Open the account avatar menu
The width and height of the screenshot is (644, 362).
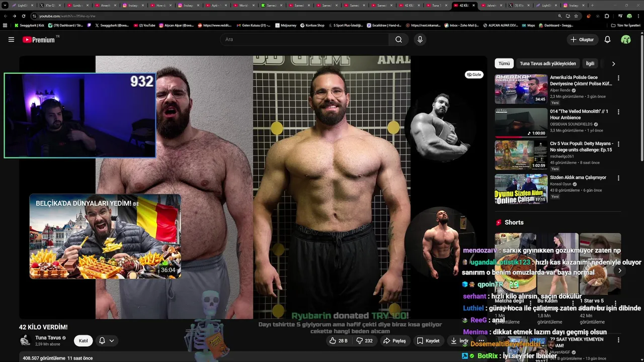(x=626, y=39)
